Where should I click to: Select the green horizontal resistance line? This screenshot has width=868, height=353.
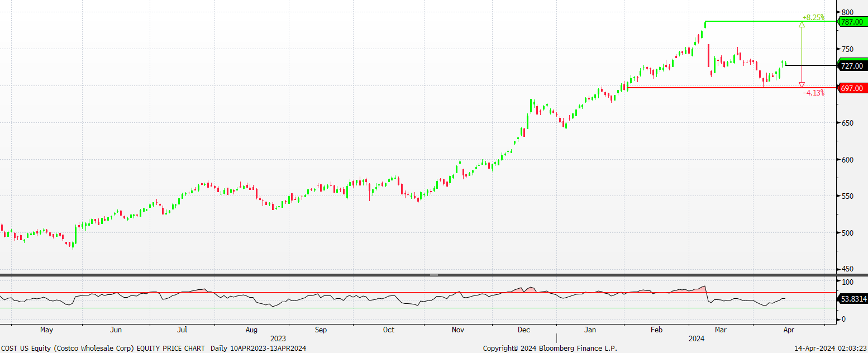coord(771,22)
